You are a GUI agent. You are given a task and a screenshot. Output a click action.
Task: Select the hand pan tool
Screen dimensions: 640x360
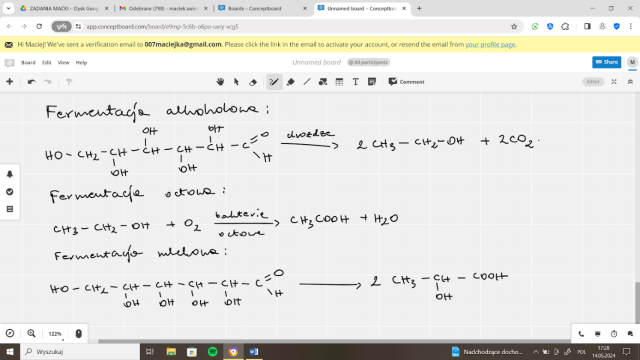pyautogui.click(x=220, y=82)
